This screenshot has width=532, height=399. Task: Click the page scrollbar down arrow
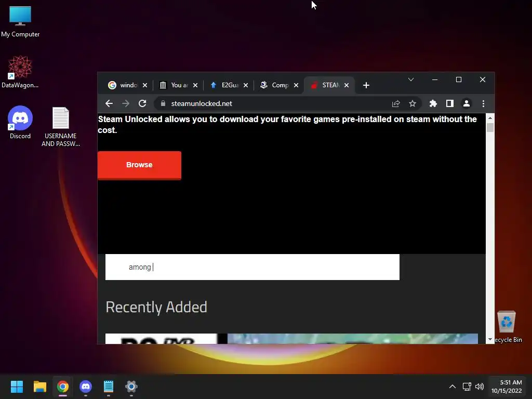click(x=490, y=339)
